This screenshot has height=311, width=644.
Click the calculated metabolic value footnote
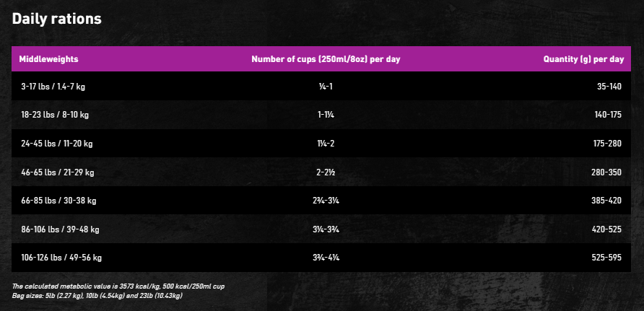tap(118, 286)
